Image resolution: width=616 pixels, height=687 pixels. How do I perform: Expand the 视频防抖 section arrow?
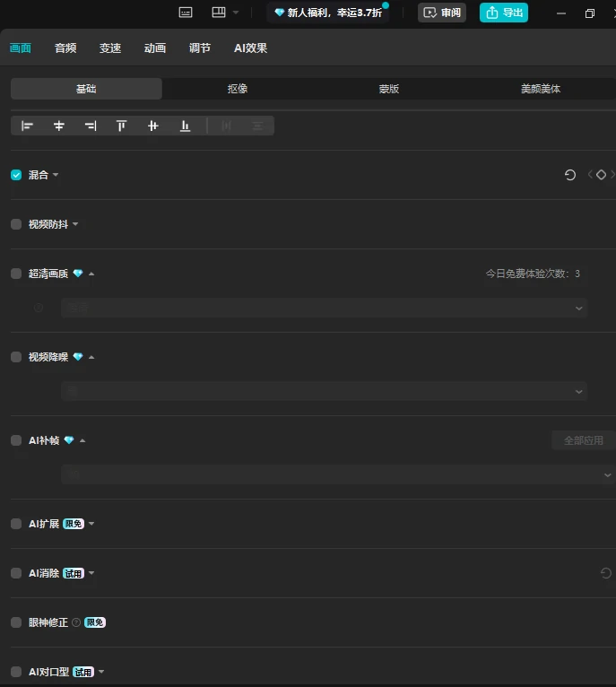click(x=75, y=224)
